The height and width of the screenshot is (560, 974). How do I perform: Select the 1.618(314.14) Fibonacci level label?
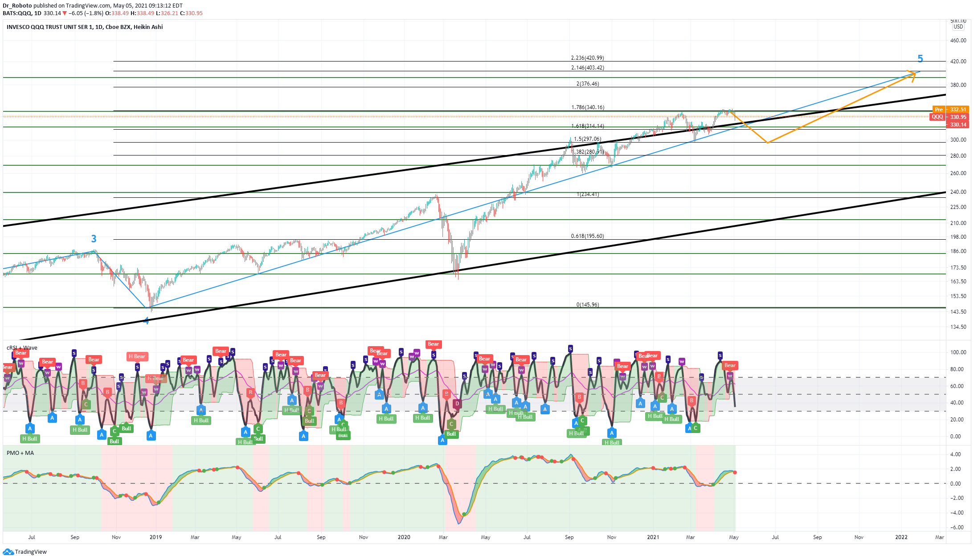click(587, 126)
